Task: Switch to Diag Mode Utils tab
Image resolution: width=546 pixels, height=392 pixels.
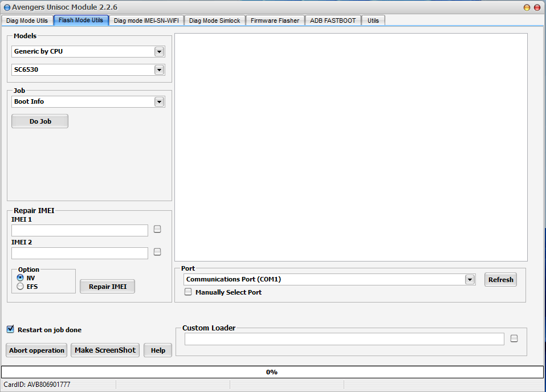Action: tap(27, 21)
